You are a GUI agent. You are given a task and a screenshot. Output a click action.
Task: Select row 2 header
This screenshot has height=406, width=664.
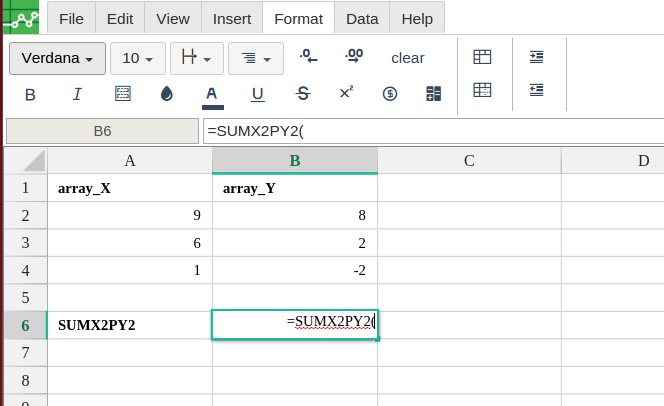pos(26,215)
